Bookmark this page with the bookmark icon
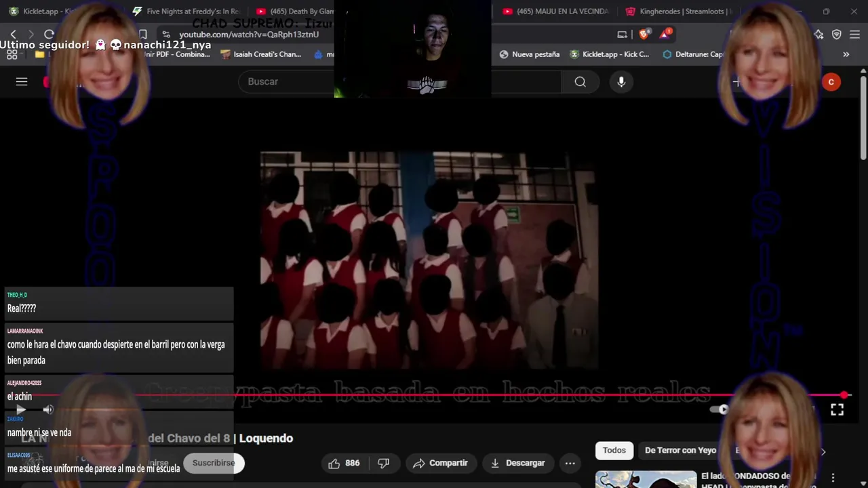 143,34
